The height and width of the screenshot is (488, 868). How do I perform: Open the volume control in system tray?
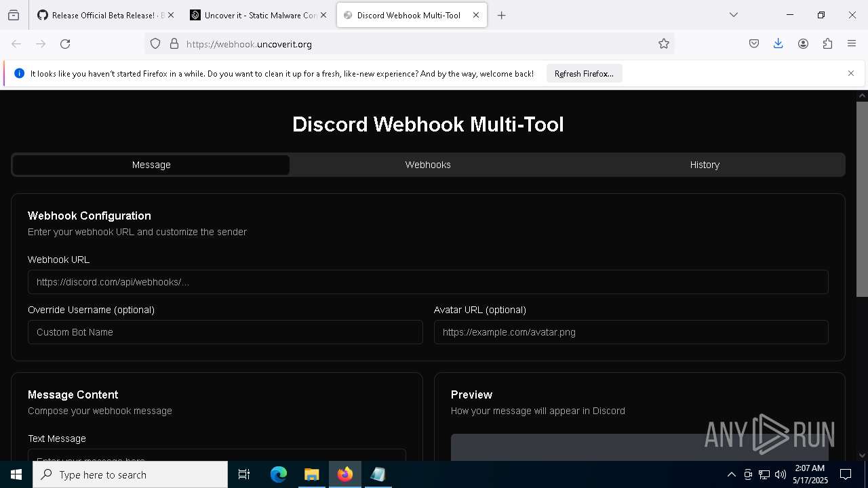781,474
